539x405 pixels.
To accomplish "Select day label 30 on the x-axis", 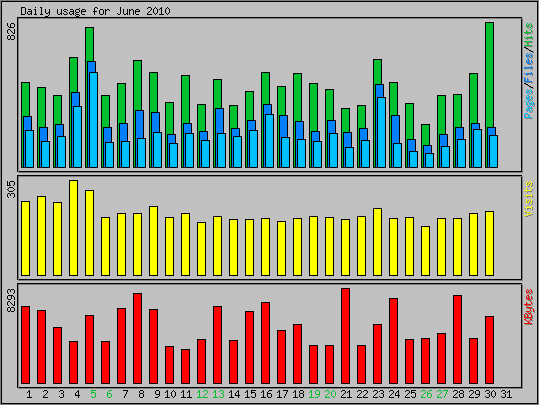I will pyautogui.click(x=490, y=394).
